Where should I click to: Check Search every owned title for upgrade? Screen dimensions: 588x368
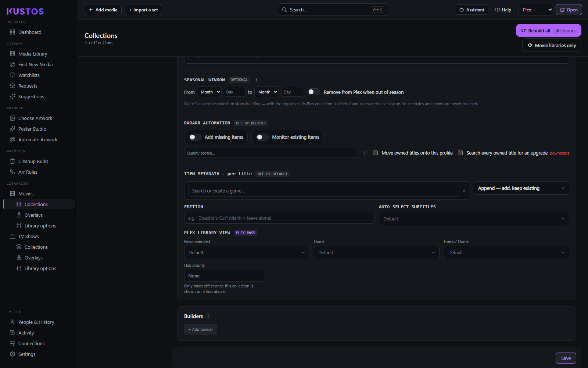(x=460, y=153)
